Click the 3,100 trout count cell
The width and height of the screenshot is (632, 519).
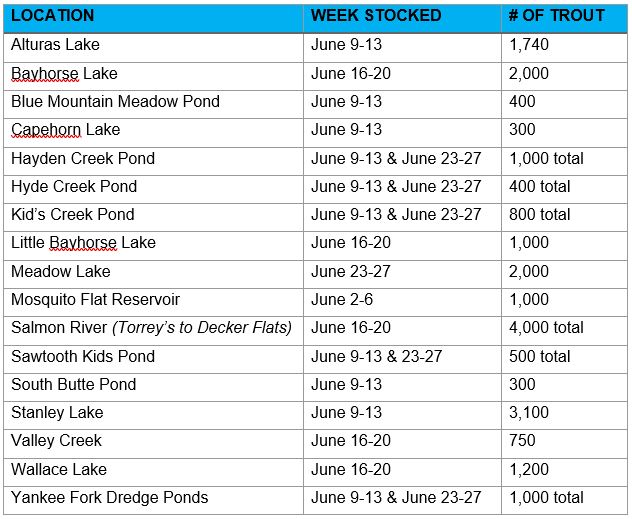[529, 412]
